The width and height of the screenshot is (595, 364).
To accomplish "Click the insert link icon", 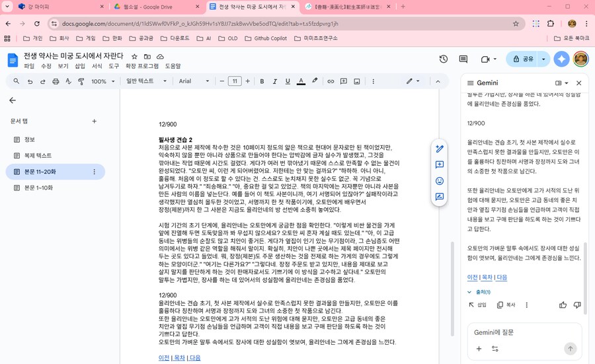I will pyautogui.click(x=331, y=81).
